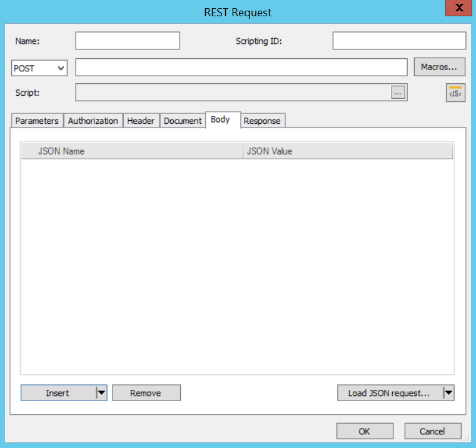Focus the Name input field
476x448 pixels.
pyautogui.click(x=128, y=41)
